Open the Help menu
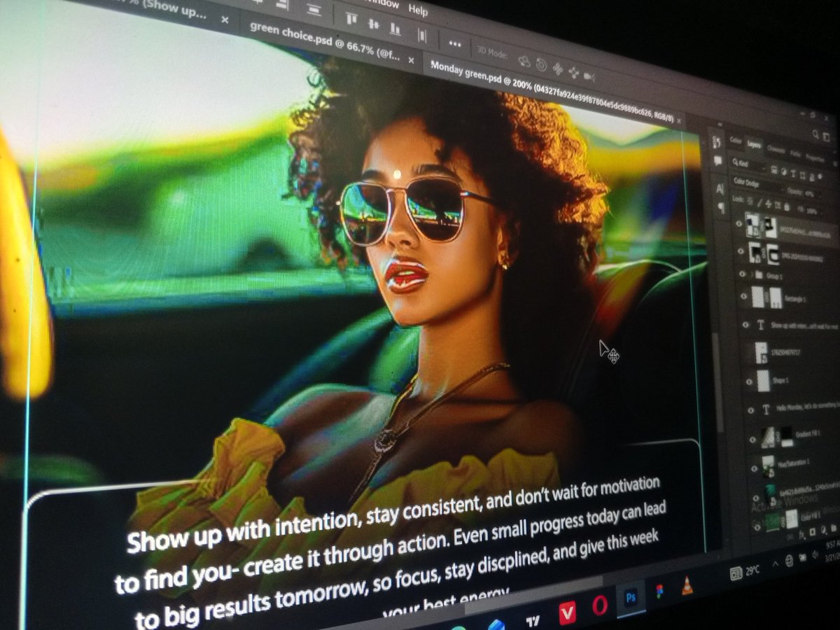Image resolution: width=840 pixels, height=630 pixels. pos(418,10)
